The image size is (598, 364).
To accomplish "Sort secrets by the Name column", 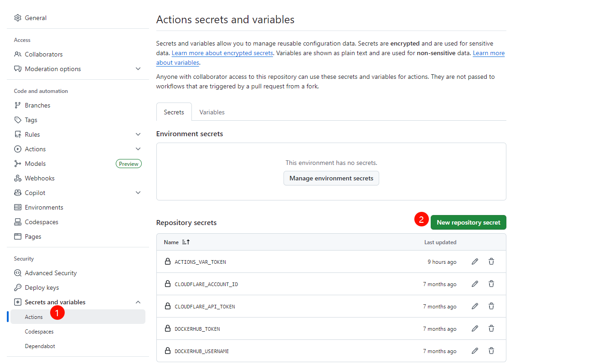I will click(x=176, y=242).
